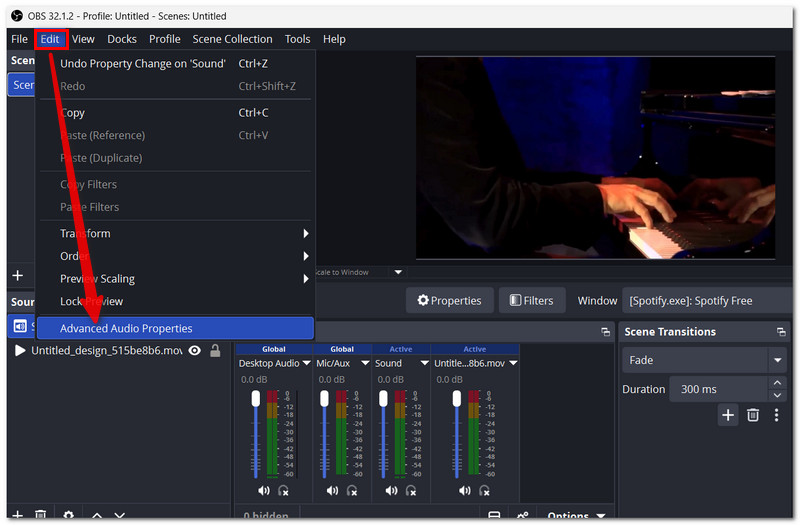Open the Window selection dropdown showing Spotify Free

click(x=706, y=301)
